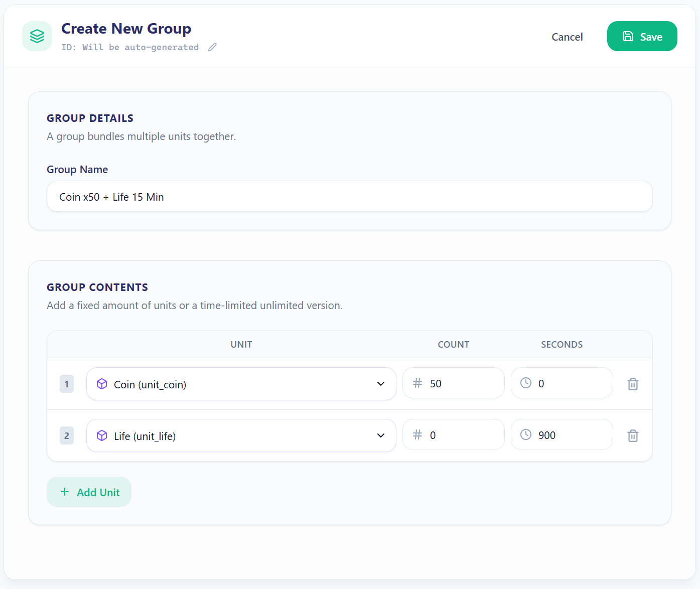Click the clock icon in Coin seconds
This screenshot has height=589, width=700.
tap(526, 383)
